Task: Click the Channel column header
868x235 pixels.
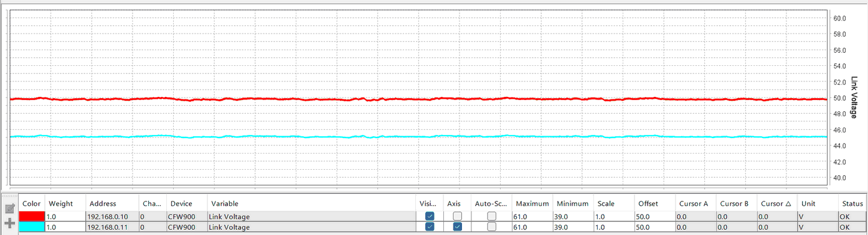Action: coord(152,203)
